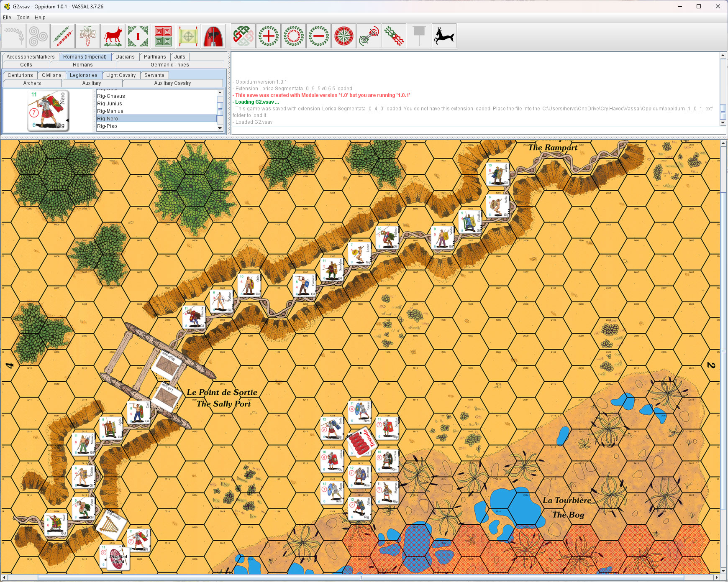Select the Legionaries sub-tab
Image resolution: width=728 pixels, height=582 pixels.
tap(84, 75)
